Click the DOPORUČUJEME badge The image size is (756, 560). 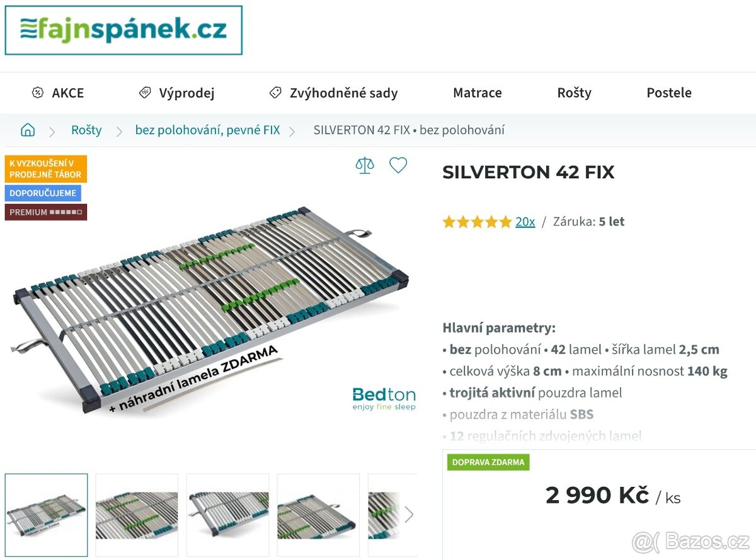click(x=43, y=193)
